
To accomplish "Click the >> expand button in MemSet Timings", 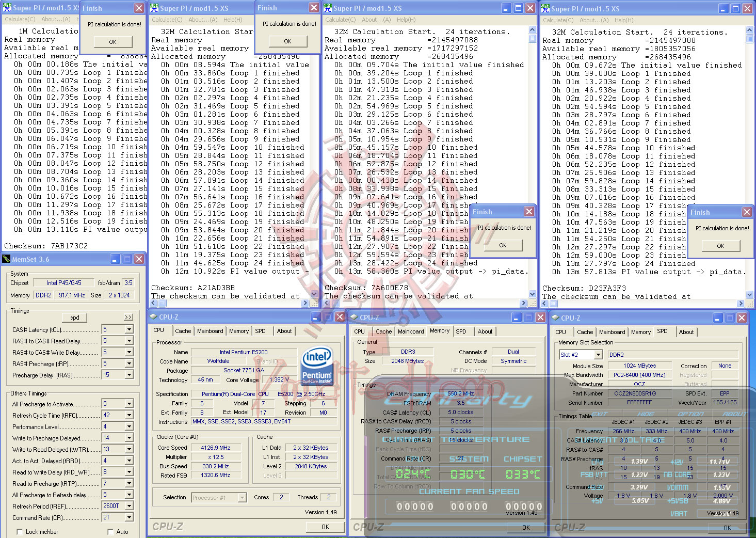I will coord(128,317).
